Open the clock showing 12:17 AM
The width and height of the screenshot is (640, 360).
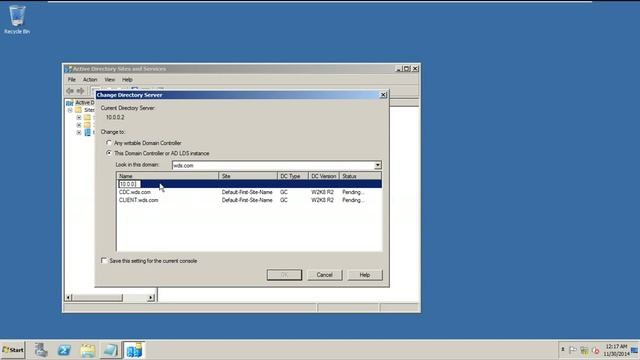pos(616,350)
